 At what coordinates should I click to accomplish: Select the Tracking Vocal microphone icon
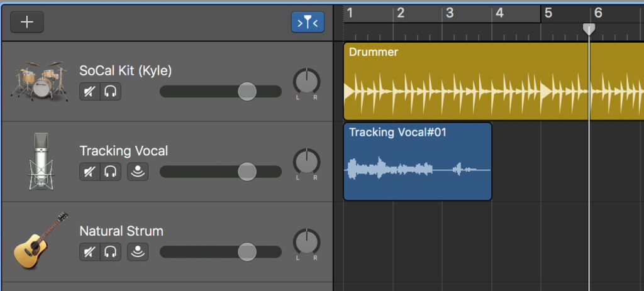pyautogui.click(x=41, y=162)
